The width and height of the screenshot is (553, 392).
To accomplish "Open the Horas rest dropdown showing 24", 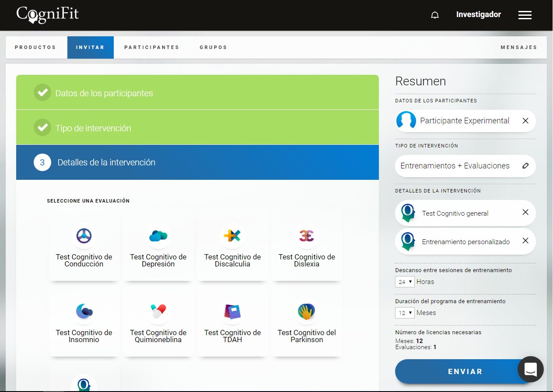I will (405, 282).
